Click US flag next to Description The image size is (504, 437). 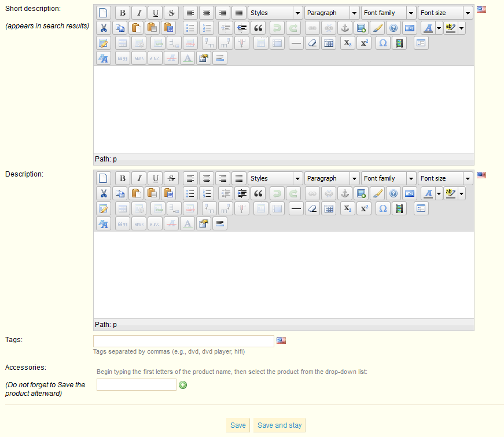pos(481,175)
